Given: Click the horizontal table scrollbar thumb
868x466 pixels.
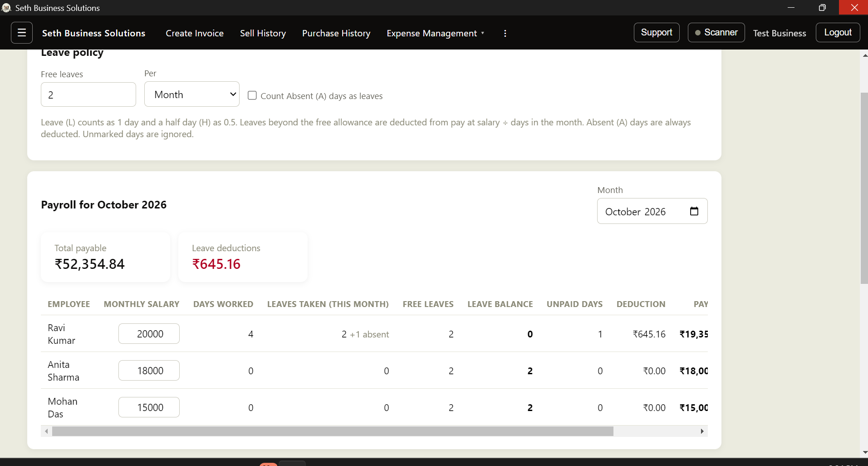Looking at the screenshot, I should [333, 431].
